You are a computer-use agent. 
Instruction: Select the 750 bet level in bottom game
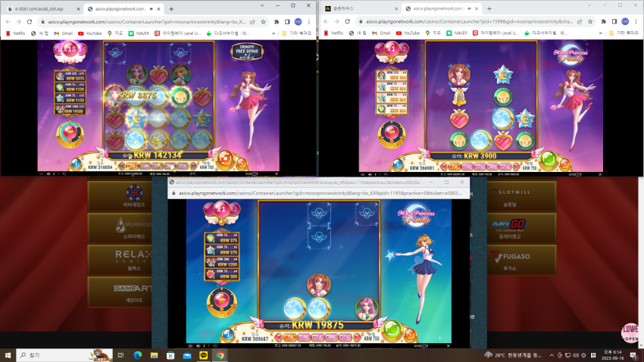coord(290,337)
